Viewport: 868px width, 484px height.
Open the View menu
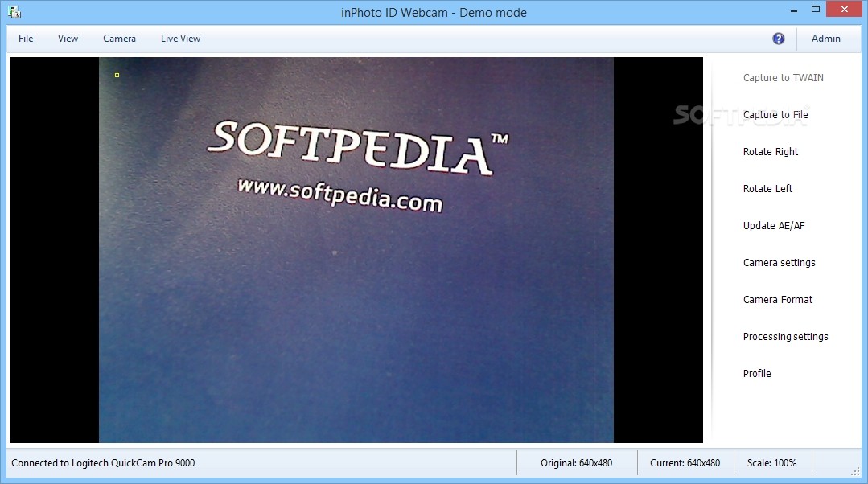tap(68, 38)
